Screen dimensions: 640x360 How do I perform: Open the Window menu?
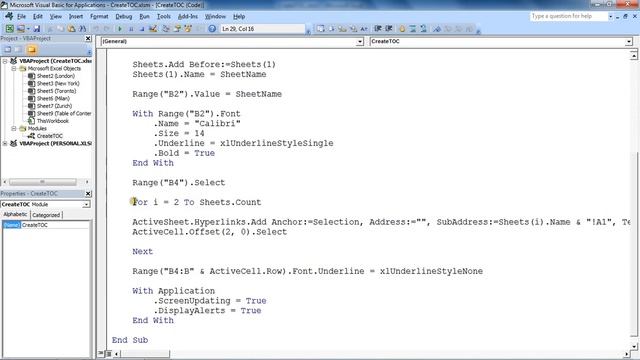click(x=215, y=16)
